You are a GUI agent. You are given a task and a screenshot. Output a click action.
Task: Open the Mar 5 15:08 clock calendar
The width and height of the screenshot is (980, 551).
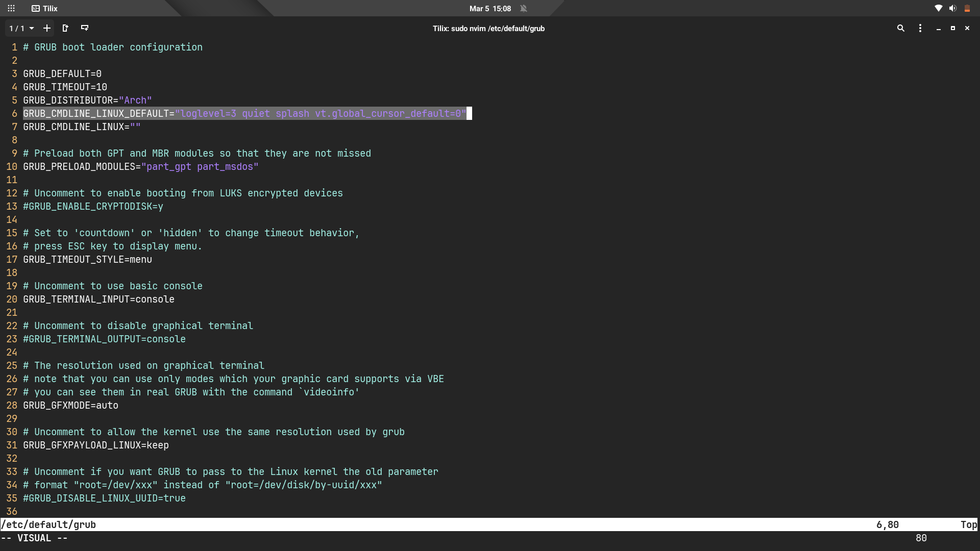pos(490,8)
